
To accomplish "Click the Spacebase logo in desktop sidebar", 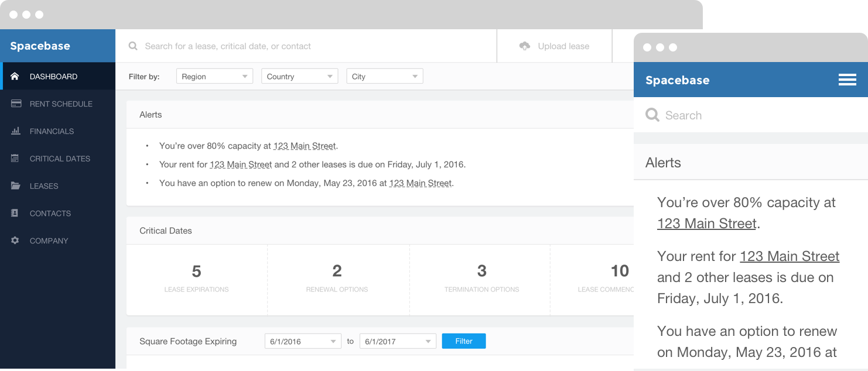I will tap(40, 46).
